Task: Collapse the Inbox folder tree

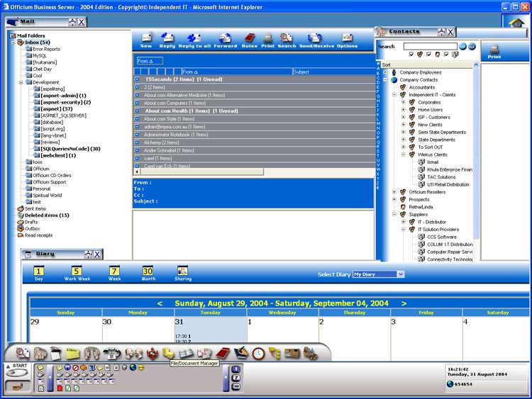Action: tap(13, 43)
